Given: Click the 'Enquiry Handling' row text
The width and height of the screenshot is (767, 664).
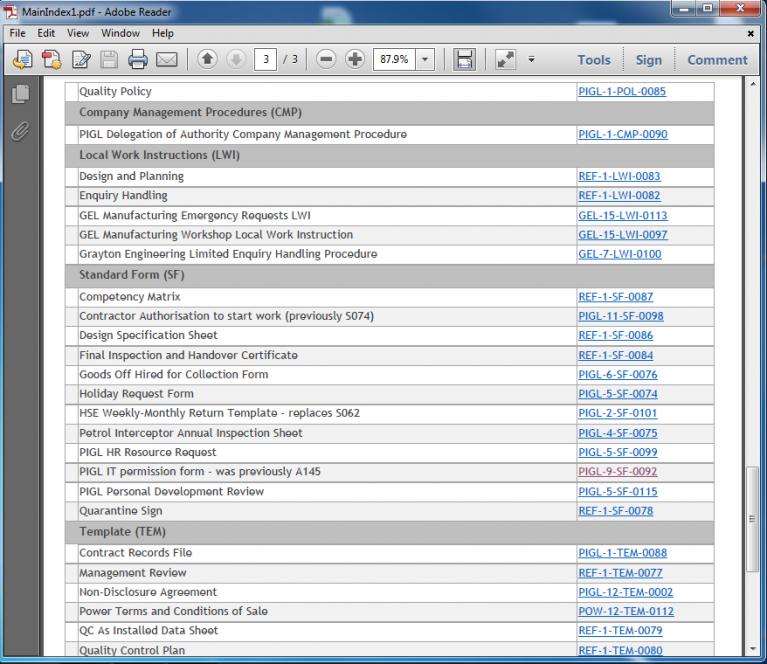Looking at the screenshot, I should (x=123, y=196).
